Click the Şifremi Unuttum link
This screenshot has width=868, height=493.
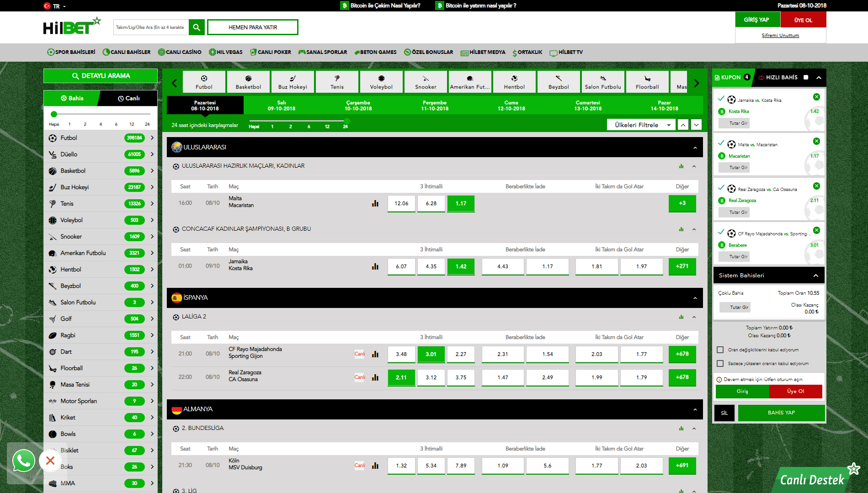click(780, 36)
